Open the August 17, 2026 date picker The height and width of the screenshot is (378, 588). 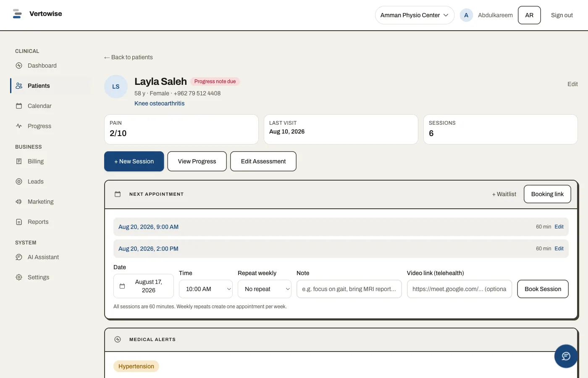[144, 286]
